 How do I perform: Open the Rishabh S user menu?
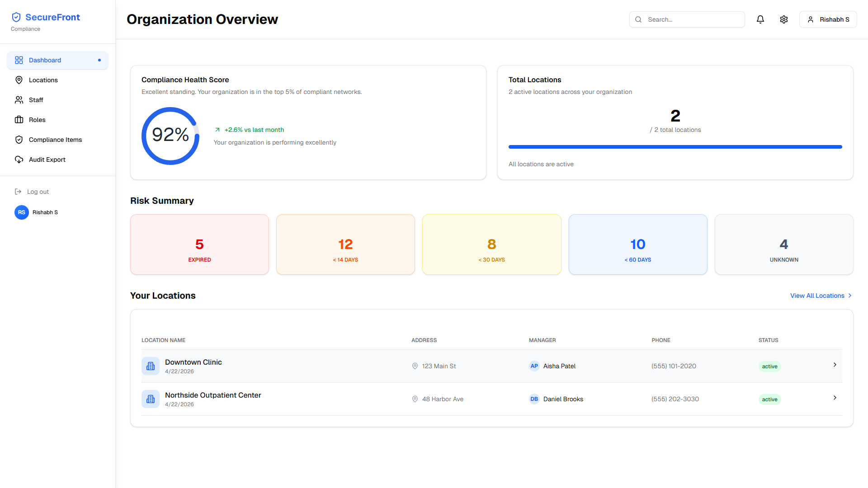(x=828, y=19)
